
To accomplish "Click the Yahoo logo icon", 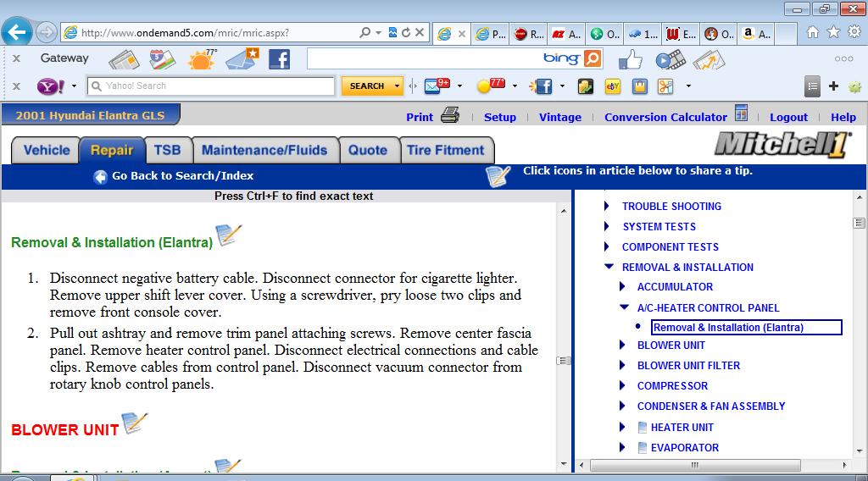I will 50,86.
